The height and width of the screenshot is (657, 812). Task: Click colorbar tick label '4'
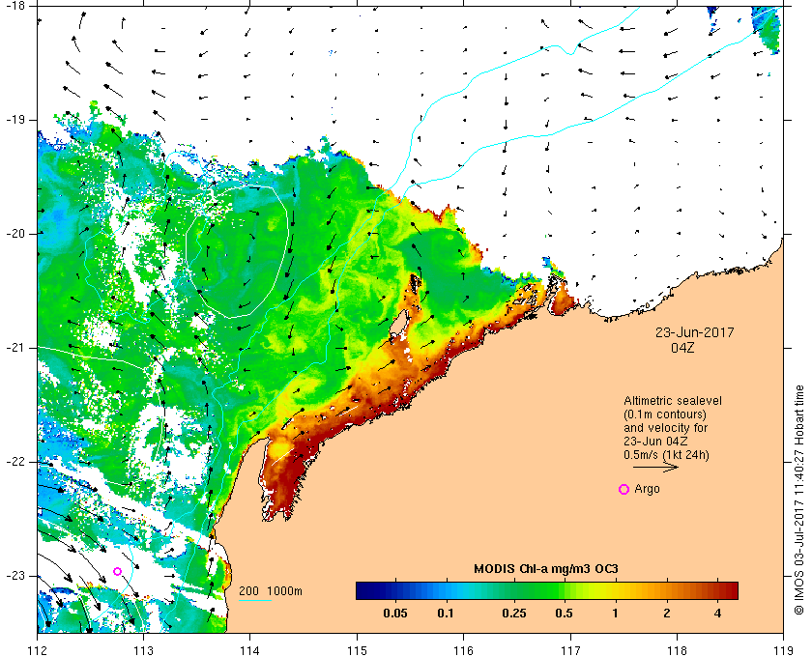point(717,614)
